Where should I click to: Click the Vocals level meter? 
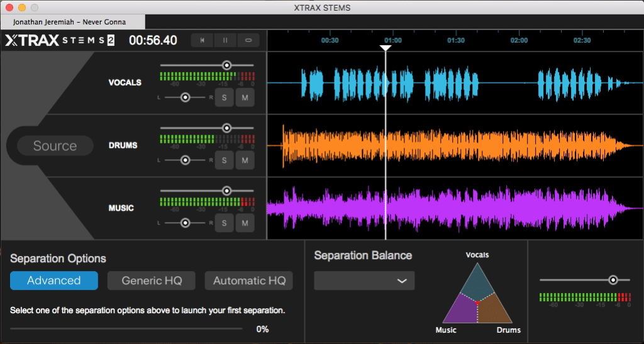(x=207, y=76)
